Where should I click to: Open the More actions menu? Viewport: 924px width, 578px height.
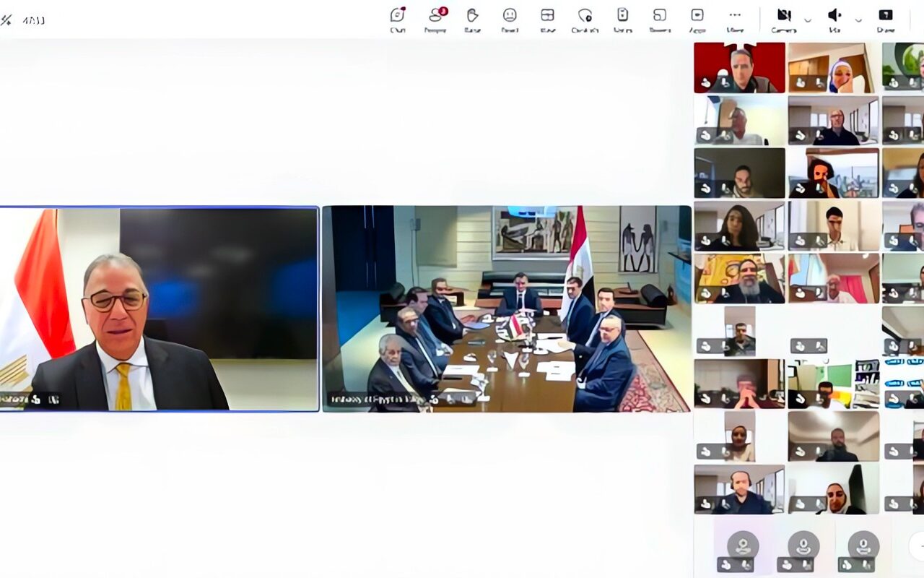click(x=735, y=19)
